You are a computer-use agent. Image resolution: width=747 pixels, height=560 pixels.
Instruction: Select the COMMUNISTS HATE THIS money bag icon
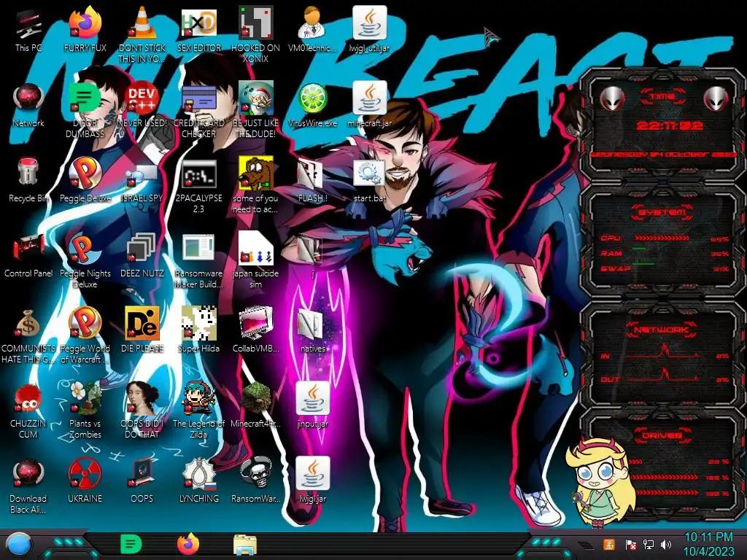pos(28,324)
